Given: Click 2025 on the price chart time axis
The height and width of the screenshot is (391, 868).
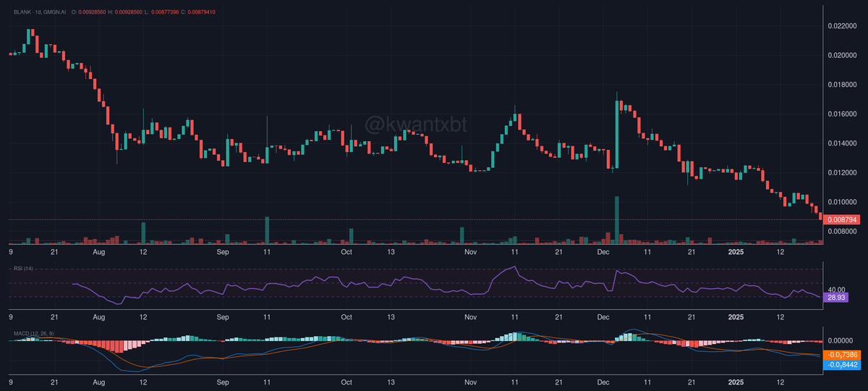Looking at the screenshot, I should point(736,252).
